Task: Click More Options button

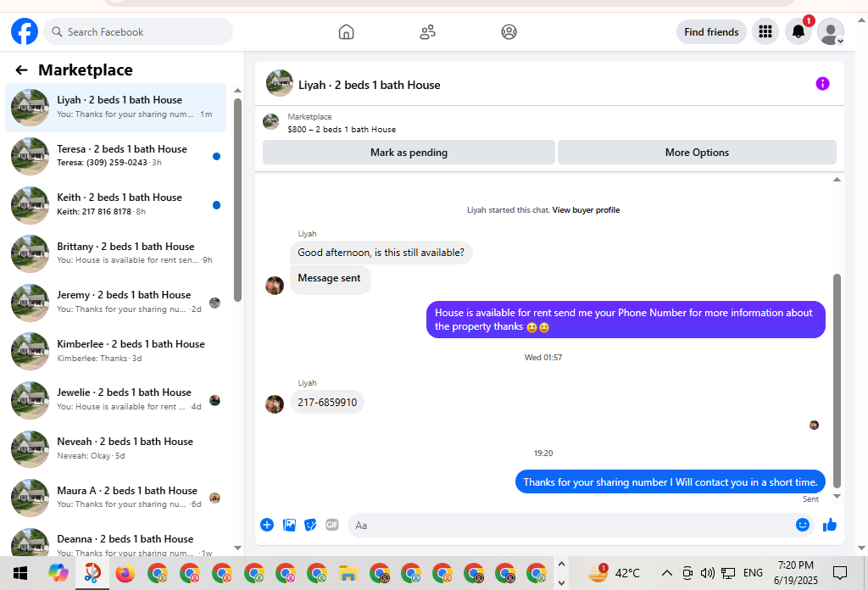Action: pyautogui.click(x=697, y=153)
